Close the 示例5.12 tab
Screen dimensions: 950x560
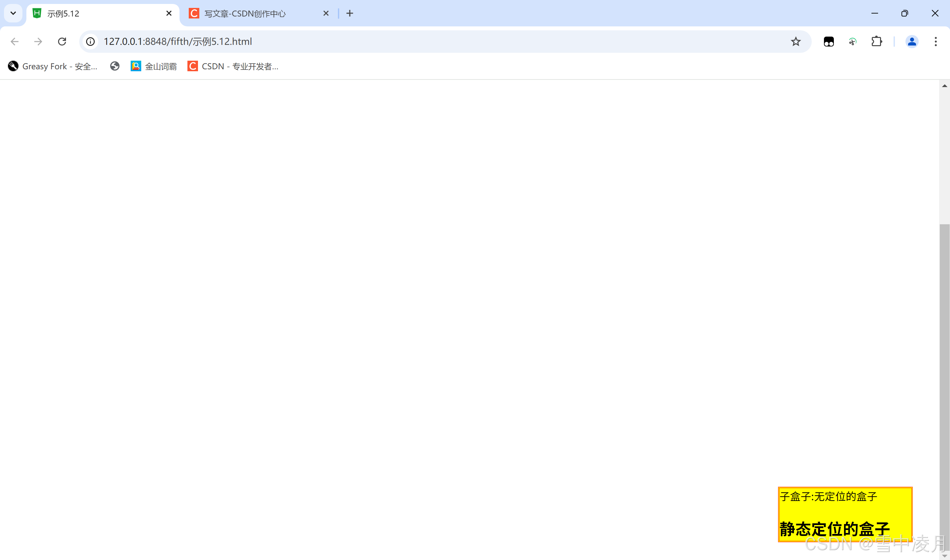coord(169,14)
